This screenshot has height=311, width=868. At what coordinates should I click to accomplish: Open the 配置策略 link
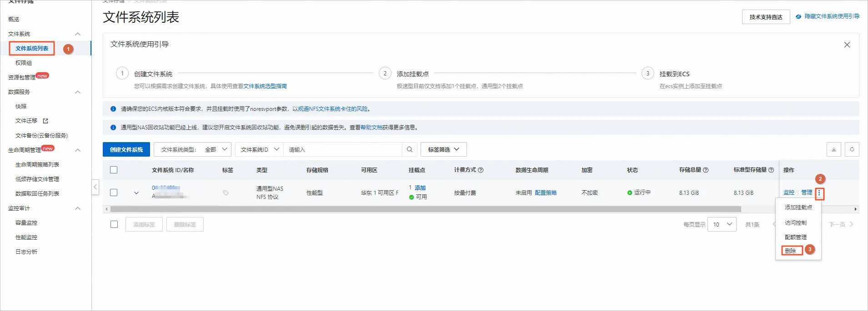pyautogui.click(x=546, y=193)
